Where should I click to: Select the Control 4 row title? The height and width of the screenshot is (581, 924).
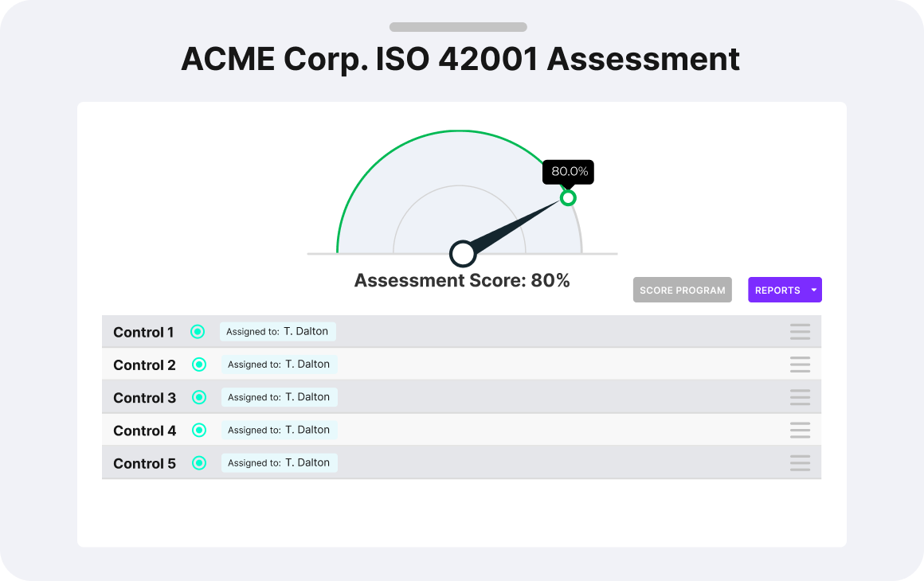click(x=144, y=431)
